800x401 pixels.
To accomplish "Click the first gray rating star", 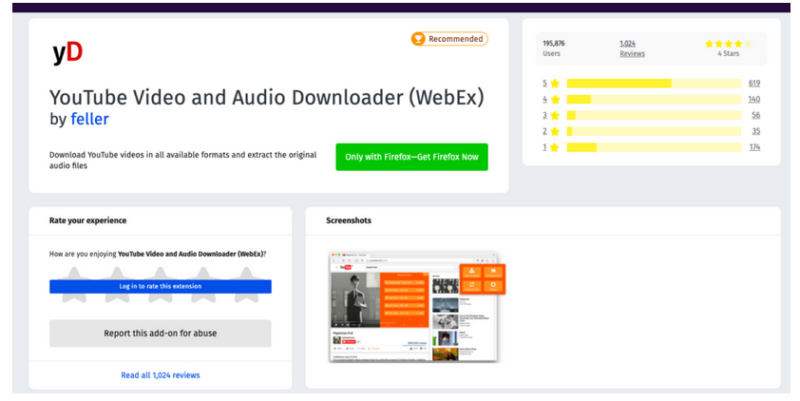I will point(74,285).
